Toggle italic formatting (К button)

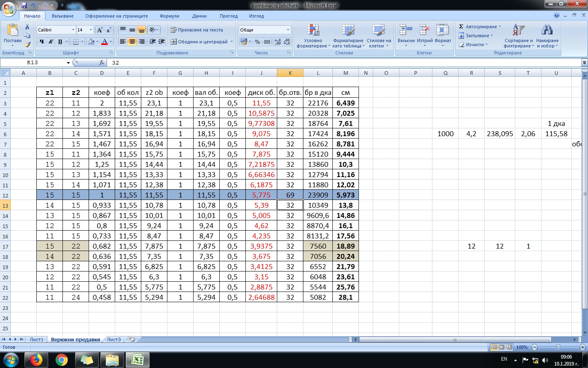click(x=51, y=42)
